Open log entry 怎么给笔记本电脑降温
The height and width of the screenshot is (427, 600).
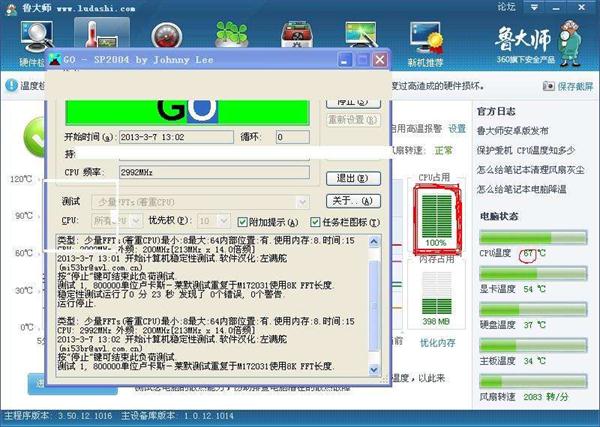(x=521, y=189)
